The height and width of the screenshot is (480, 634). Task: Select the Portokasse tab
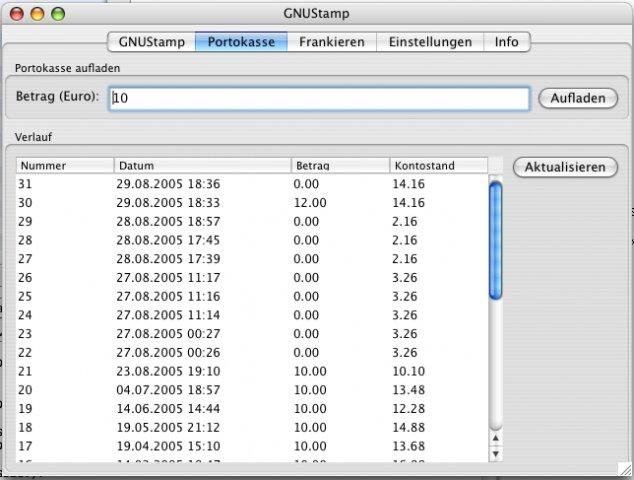pos(241,42)
